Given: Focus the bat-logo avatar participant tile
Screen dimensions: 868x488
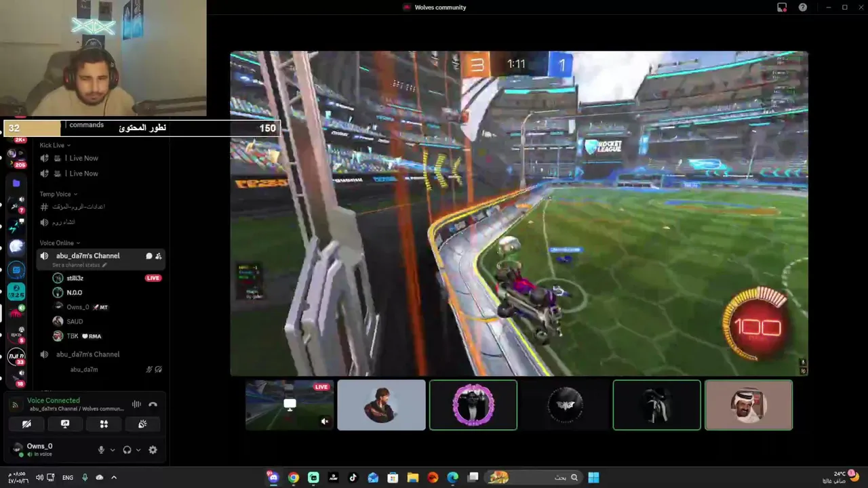Looking at the screenshot, I should [565, 405].
